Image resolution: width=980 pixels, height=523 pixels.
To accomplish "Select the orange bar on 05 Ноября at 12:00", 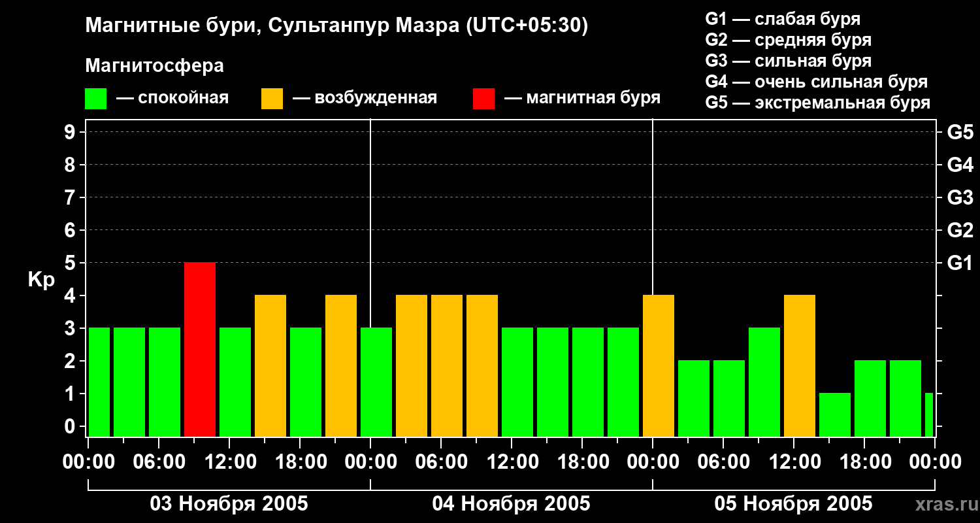I will 800,365.
